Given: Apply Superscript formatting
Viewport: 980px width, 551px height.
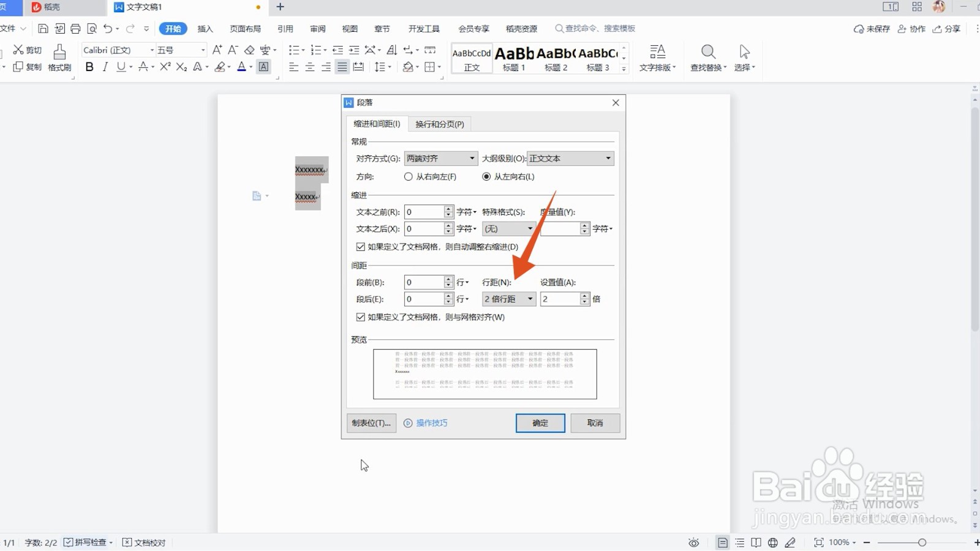Looking at the screenshot, I should [165, 67].
